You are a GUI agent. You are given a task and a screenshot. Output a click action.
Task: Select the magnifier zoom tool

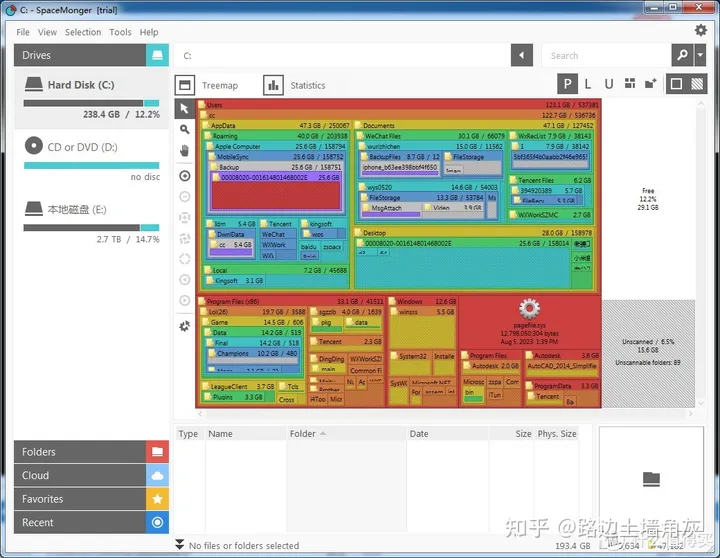pyautogui.click(x=185, y=130)
